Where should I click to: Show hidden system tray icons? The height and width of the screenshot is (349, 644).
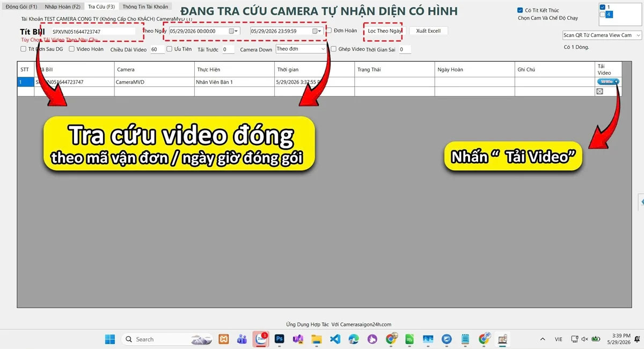[543, 339]
